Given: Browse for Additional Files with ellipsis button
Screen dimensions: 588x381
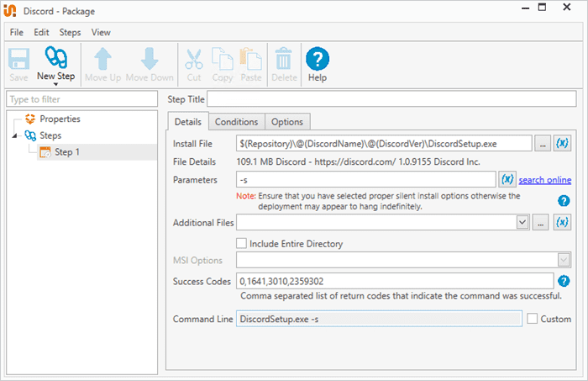Looking at the screenshot, I should click(x=540, y=222).
